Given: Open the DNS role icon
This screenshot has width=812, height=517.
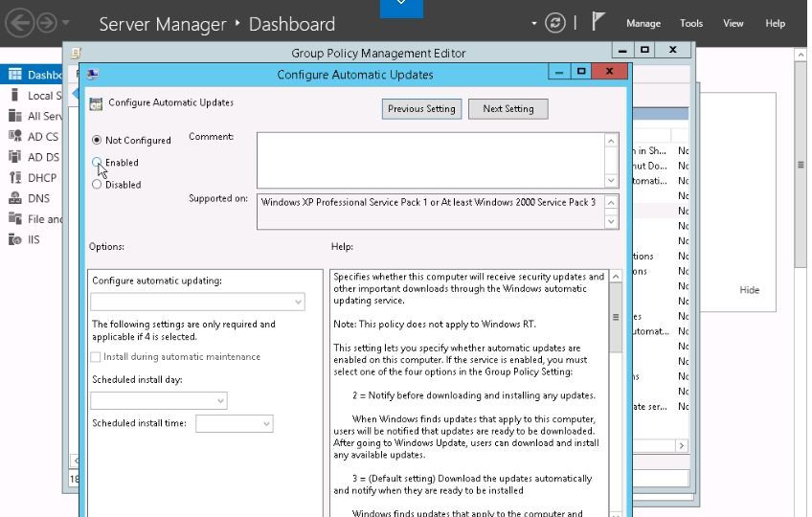Looking at the screenshot, I should (15, 198).
